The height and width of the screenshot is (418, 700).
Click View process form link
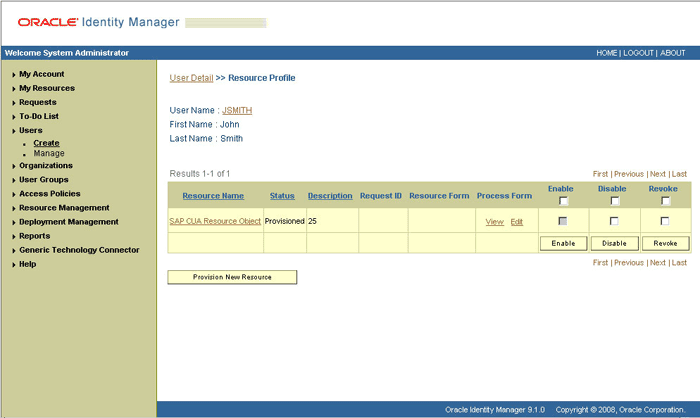click(x=495, y=222)
